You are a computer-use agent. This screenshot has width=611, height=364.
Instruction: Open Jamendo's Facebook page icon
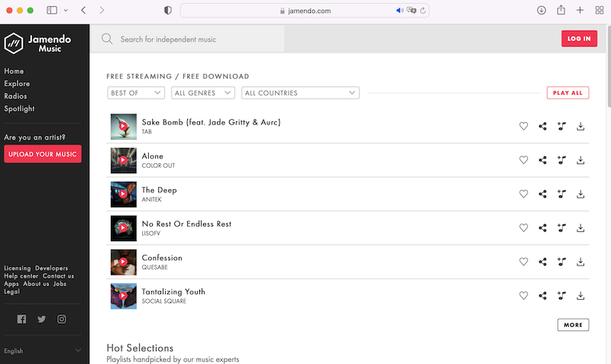pos(21,319)
